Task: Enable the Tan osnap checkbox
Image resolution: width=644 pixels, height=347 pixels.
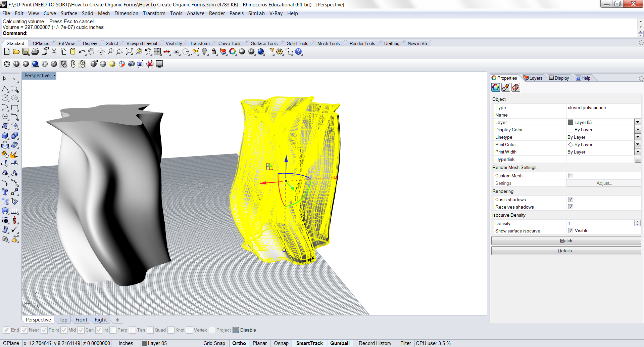Action: [x=132, y=330]
